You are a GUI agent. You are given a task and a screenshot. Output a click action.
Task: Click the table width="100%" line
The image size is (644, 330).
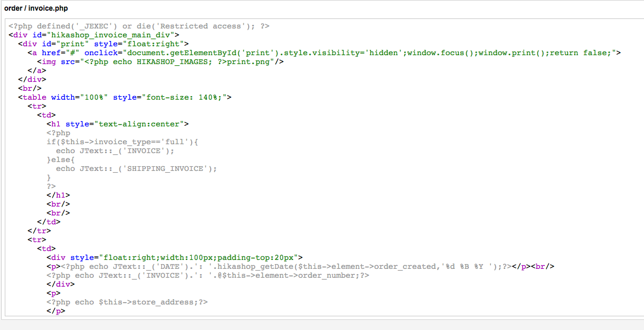pos(125,97)
